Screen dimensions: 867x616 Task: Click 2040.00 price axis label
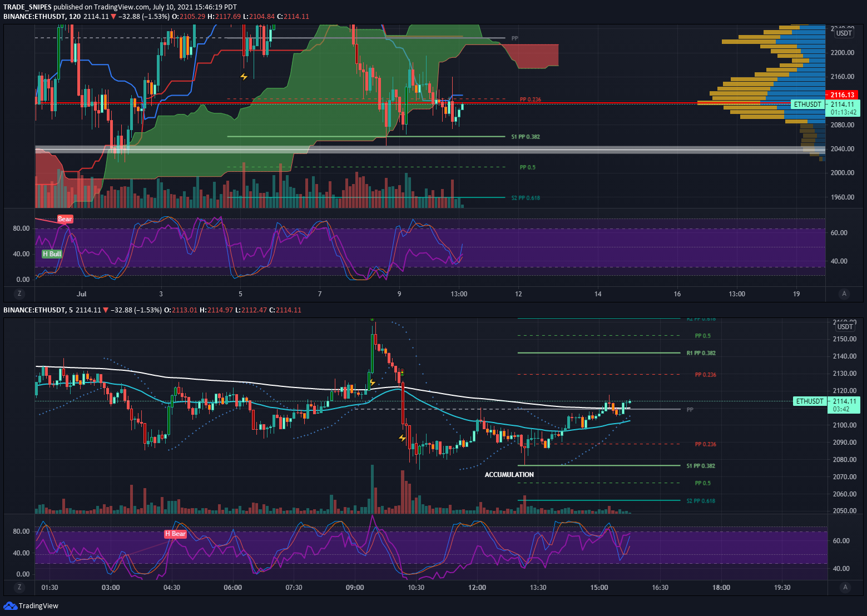pos(842,149)
